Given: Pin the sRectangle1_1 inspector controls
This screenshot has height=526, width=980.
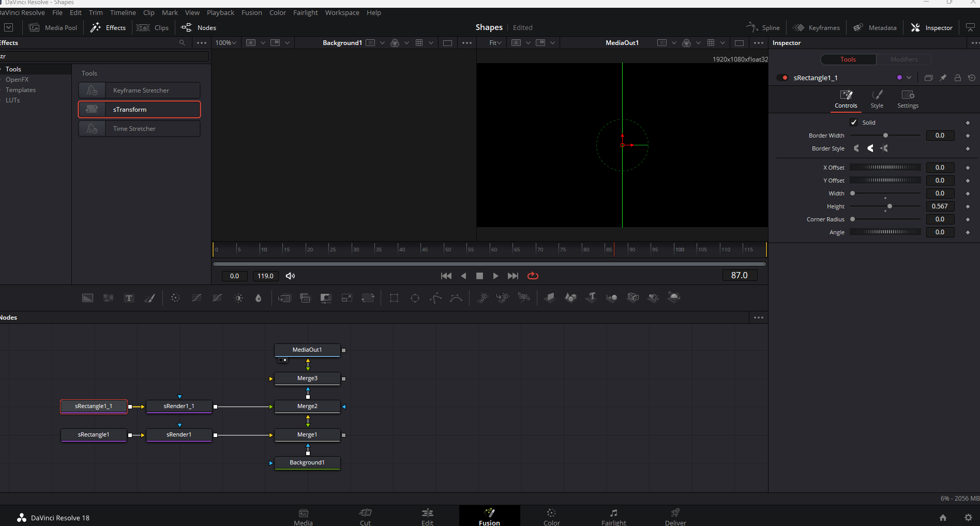Looking at the screenshot, I should [x=943, y=78].
